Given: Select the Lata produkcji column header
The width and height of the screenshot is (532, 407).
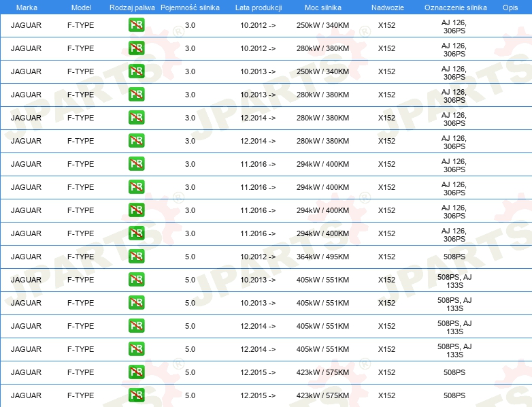Looking at the screenshot, I should pyautogui.click(x=259, y=7).
